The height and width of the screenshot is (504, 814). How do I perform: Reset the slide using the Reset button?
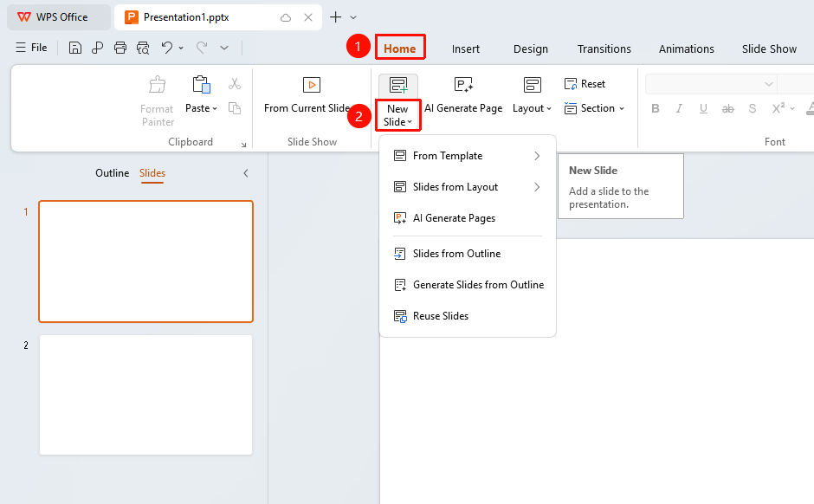[585, 84]
